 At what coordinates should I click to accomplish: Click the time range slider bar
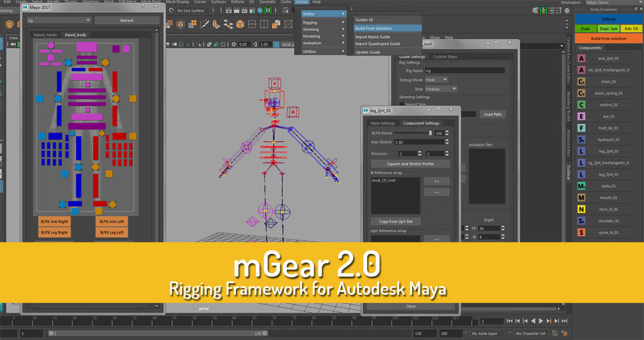tap(158, 334)
